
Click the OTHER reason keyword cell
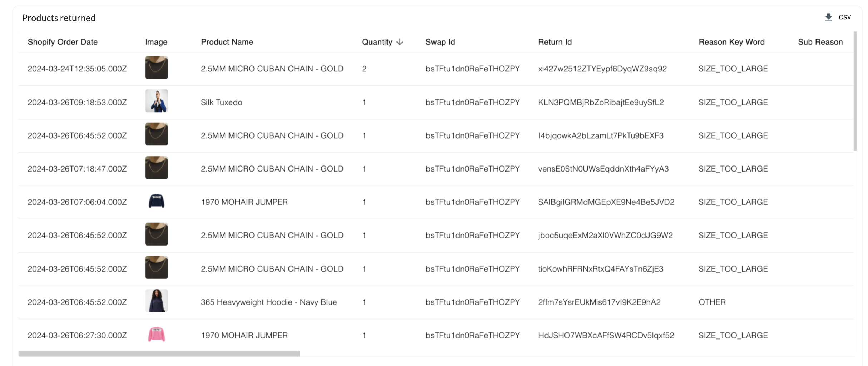[712, 302]
